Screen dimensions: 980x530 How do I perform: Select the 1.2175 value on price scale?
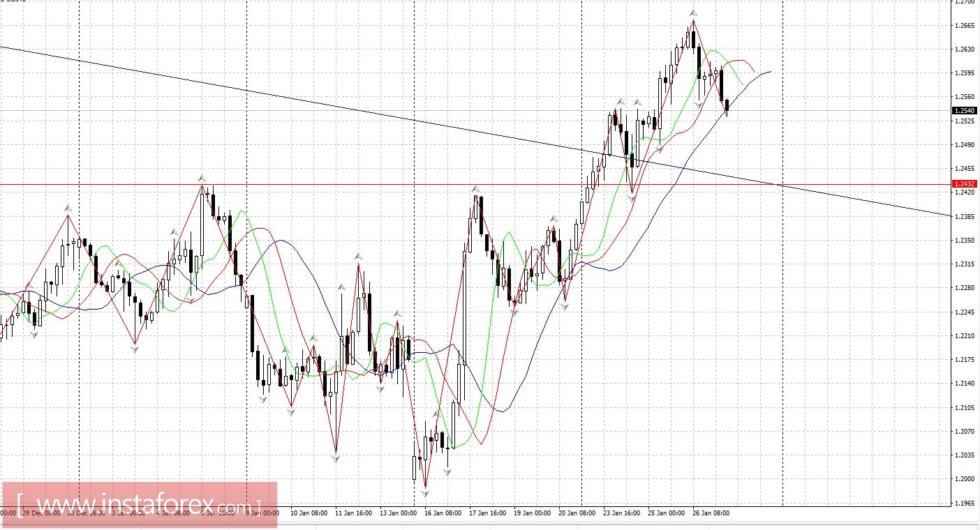pyautogui.click(x=965, y=360)
